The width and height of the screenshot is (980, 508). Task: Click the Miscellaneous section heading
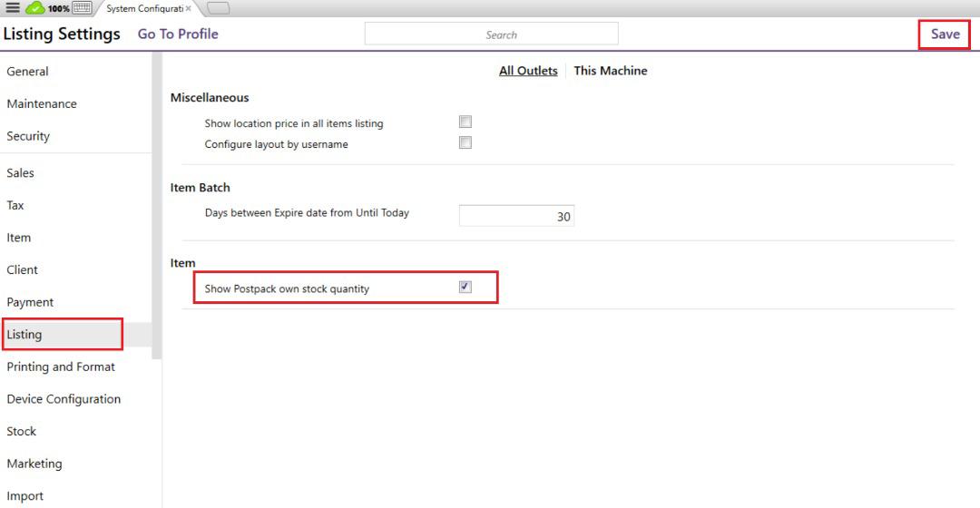click(x=210, y=97)
